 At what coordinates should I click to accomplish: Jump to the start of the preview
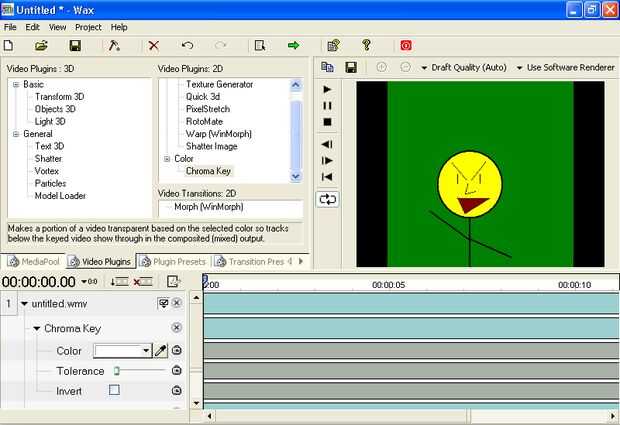(x=327, y=177)
